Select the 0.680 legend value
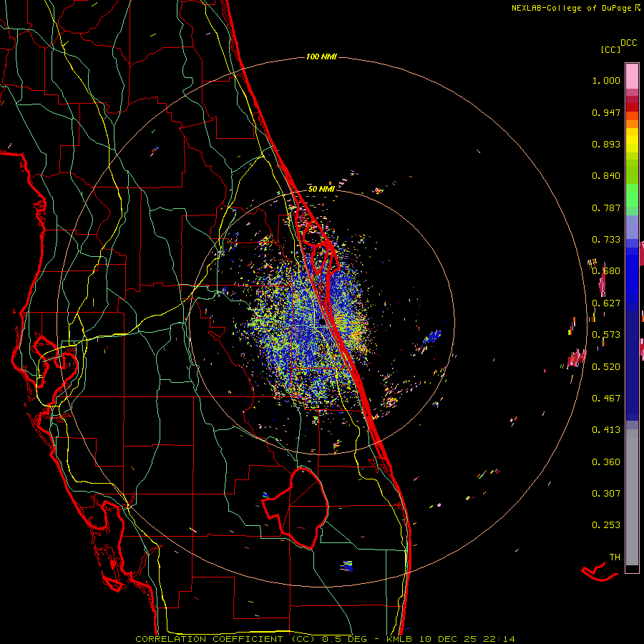This screenshot has width=644, height=644. 606,271
